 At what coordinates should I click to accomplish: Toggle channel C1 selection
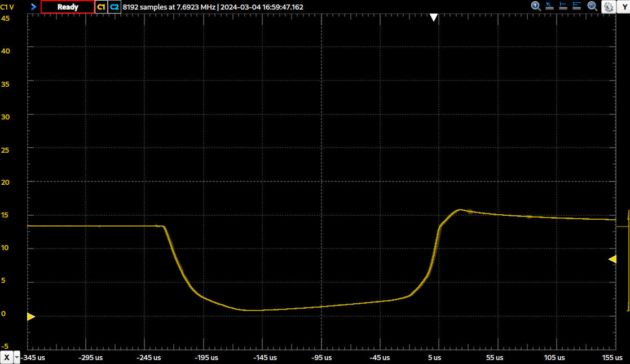[x=101, y=7]
